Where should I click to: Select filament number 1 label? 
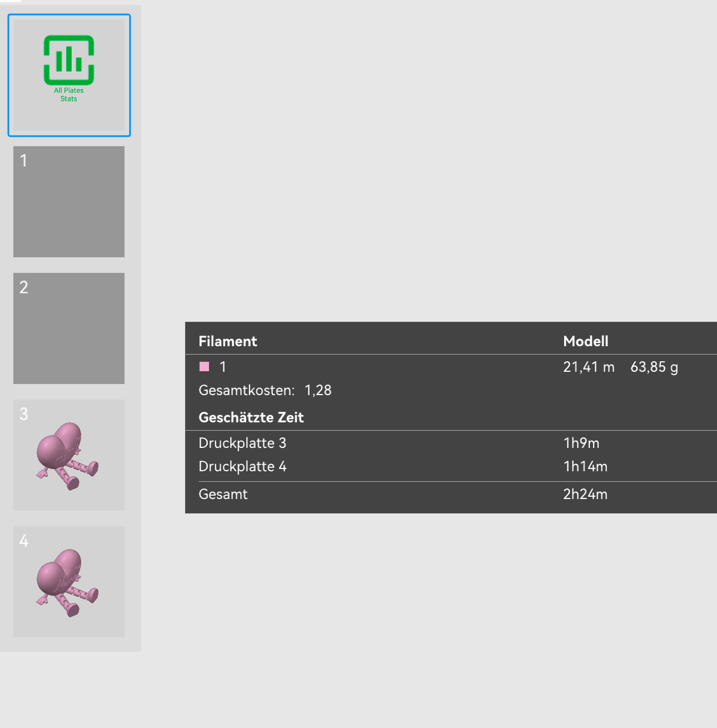223,367
